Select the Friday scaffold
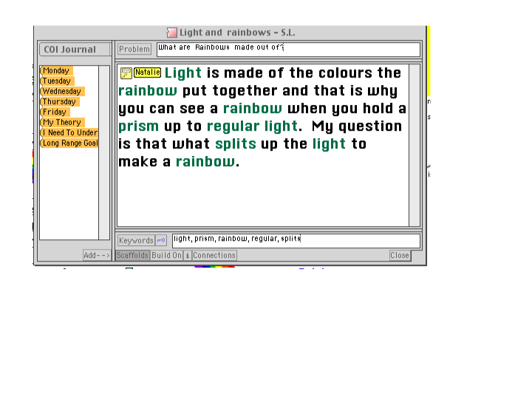This screenshot has width=532, height=399. (x=55, y=112)
